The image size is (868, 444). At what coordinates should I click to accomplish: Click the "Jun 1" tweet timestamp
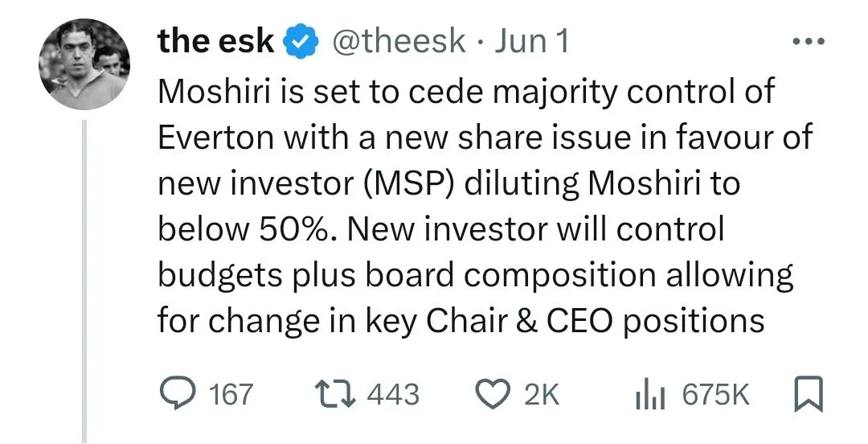(531, 42)
